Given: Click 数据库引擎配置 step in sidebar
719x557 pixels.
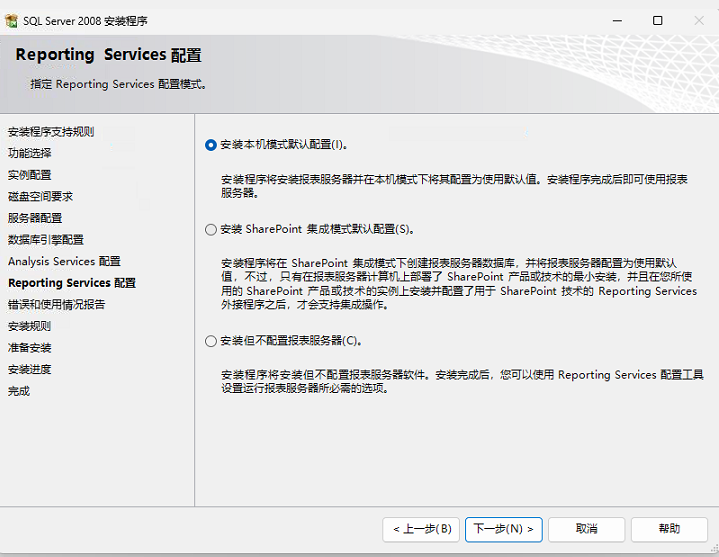Looking at the screenshot, I should (x=46, y=239).
